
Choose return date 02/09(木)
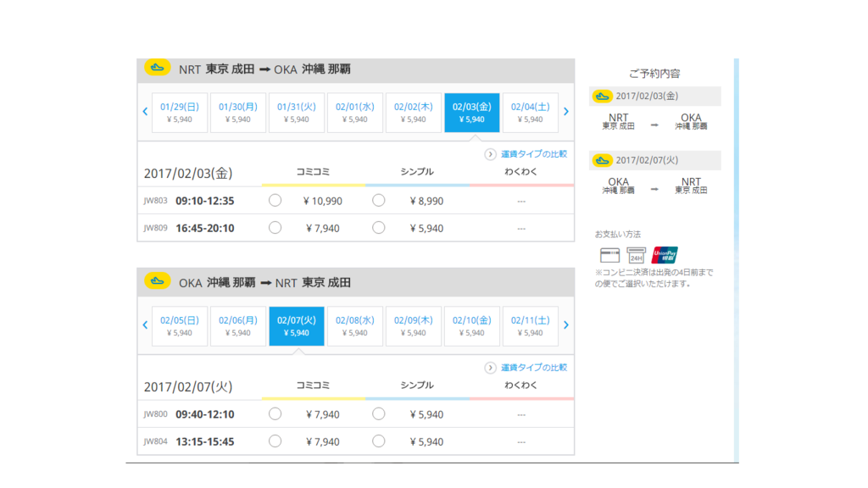[414, 326]
